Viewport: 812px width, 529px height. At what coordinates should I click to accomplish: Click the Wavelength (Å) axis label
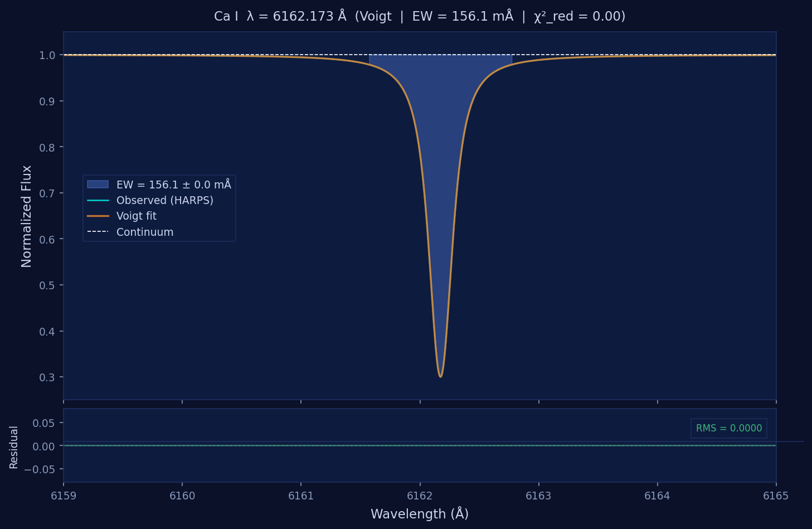[x=420, y=513]
